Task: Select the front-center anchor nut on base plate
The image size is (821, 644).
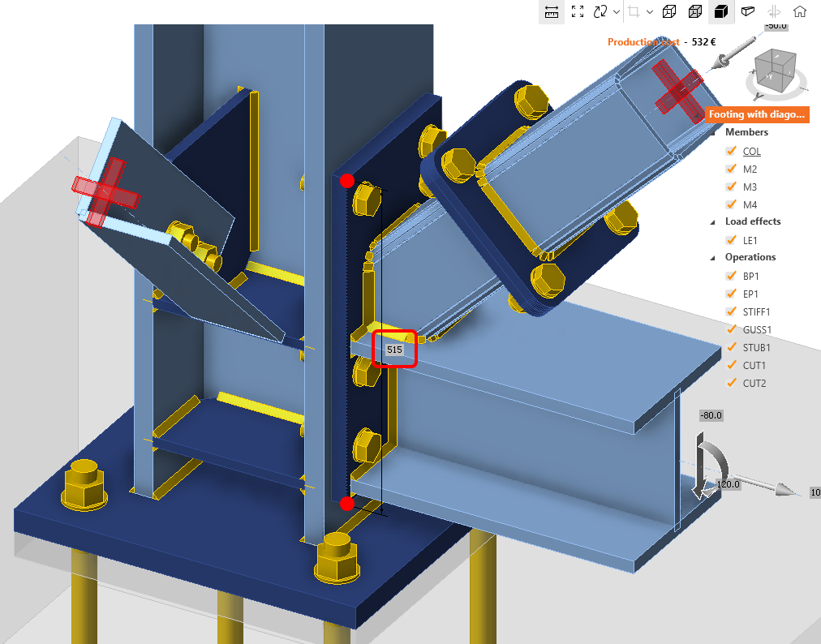Action: 337,557
